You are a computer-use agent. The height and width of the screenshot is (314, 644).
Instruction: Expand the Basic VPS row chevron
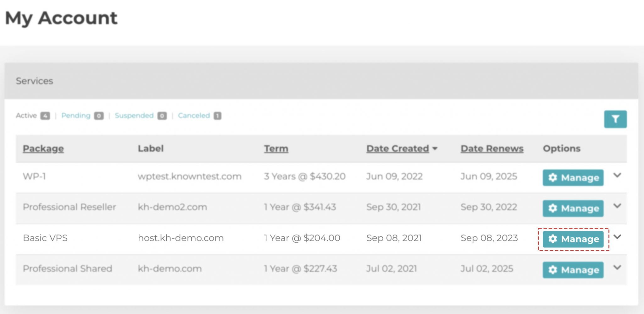[617, 237]
